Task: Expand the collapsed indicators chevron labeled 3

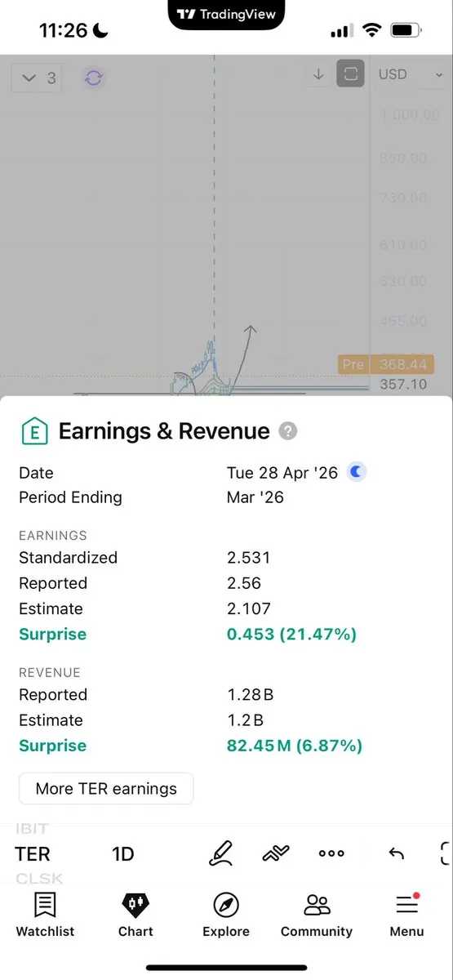Action: [x=37, y=78]
